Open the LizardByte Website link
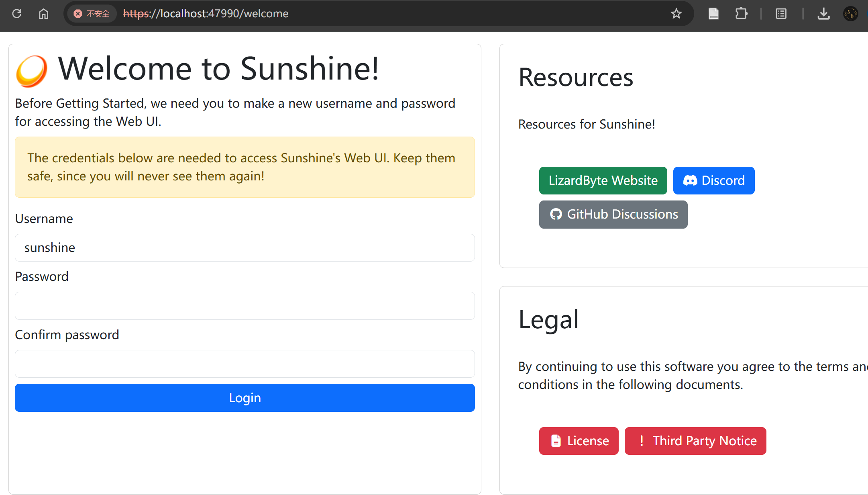This screenshot has width=868, height=495. tap(603, 180)
